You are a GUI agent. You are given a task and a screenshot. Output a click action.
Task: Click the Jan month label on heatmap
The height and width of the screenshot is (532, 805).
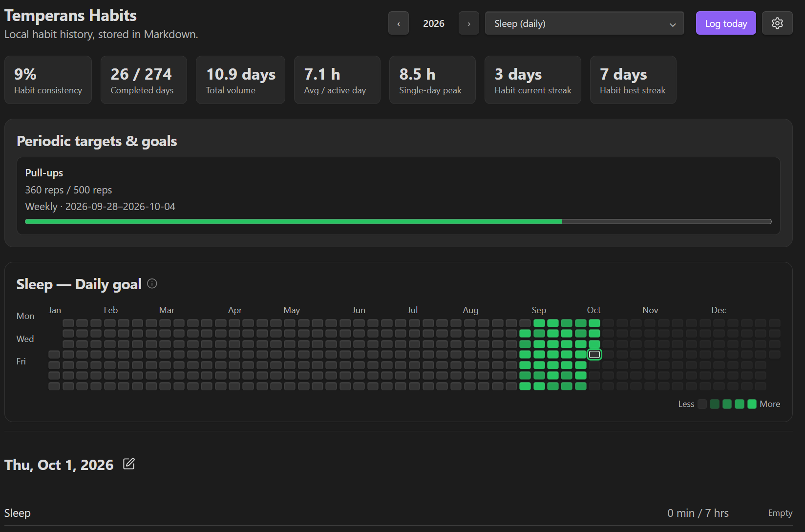[55, 310]
